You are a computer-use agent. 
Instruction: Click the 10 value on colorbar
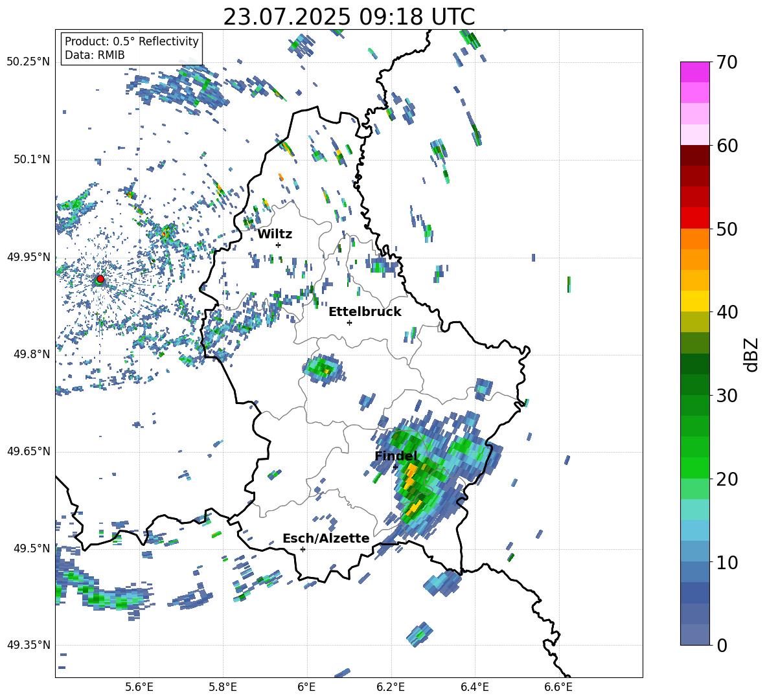point(727,562)
